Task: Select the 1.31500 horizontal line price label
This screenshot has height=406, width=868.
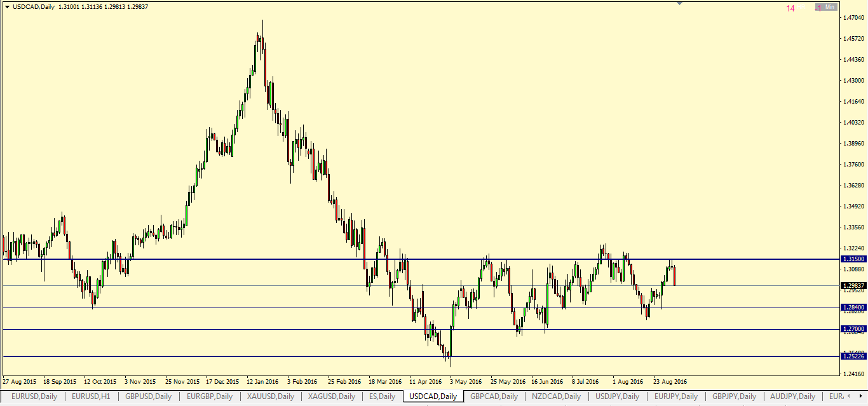Action: [x=853, y=259]
